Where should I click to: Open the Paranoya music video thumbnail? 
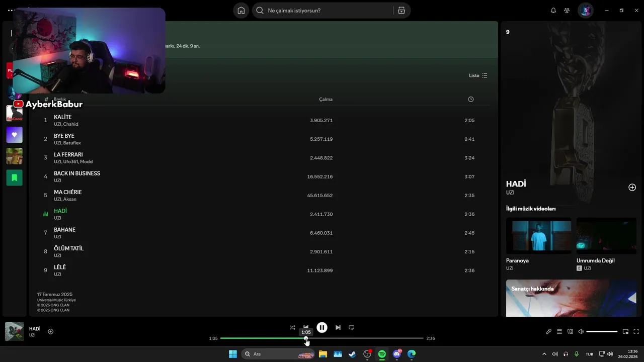pyautogui.click(x=538, y=236)
